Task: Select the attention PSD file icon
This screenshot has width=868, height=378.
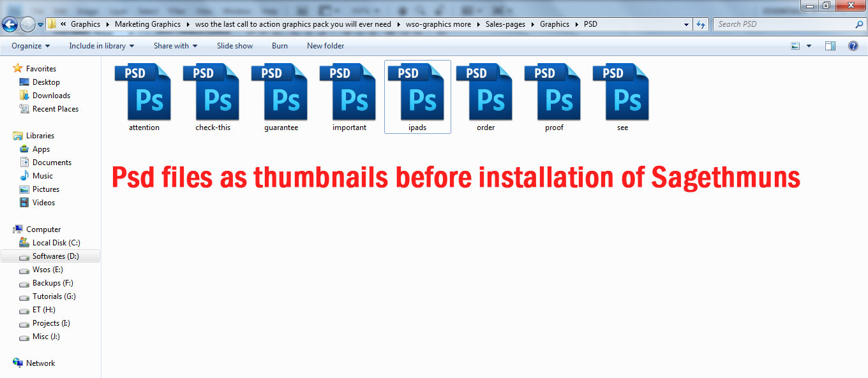Action: (144, 92)
